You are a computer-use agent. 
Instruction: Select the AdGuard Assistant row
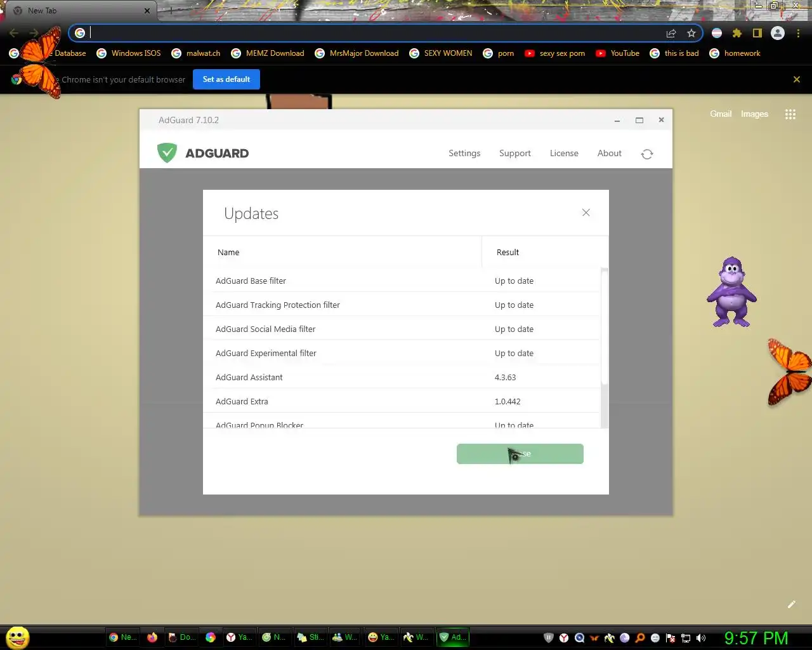[x=402, y=377]
